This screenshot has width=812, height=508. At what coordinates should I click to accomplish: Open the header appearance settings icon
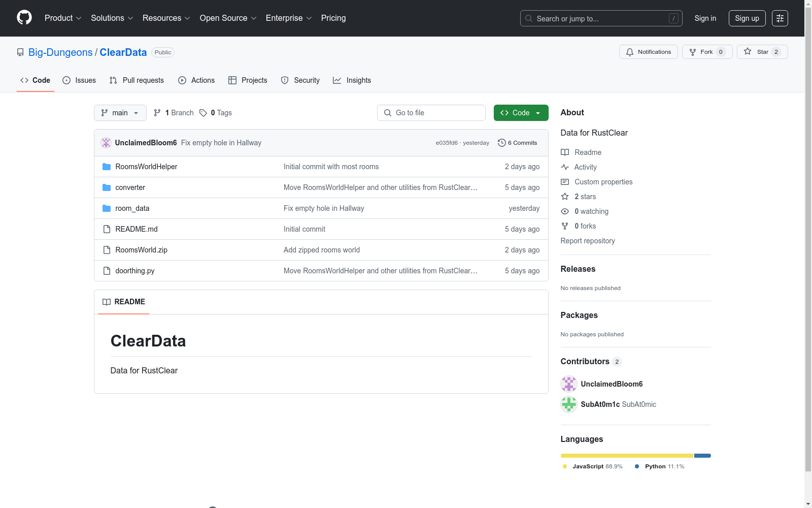(780, 18)
